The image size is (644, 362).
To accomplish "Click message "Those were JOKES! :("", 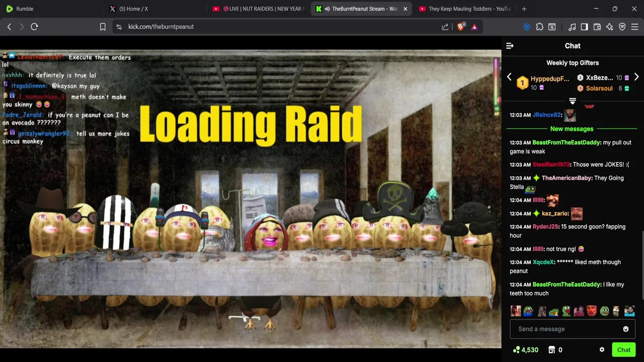I will click(x=601, y=165).
